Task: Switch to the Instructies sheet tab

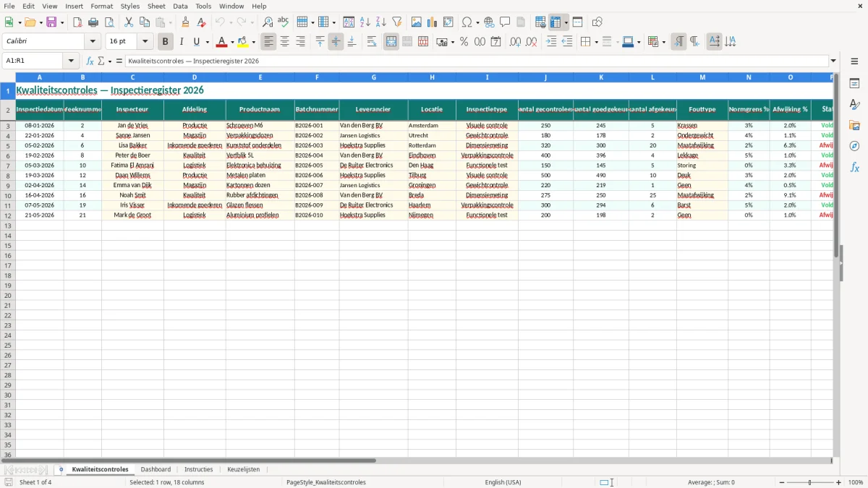Action: click(x=198, y=469)
